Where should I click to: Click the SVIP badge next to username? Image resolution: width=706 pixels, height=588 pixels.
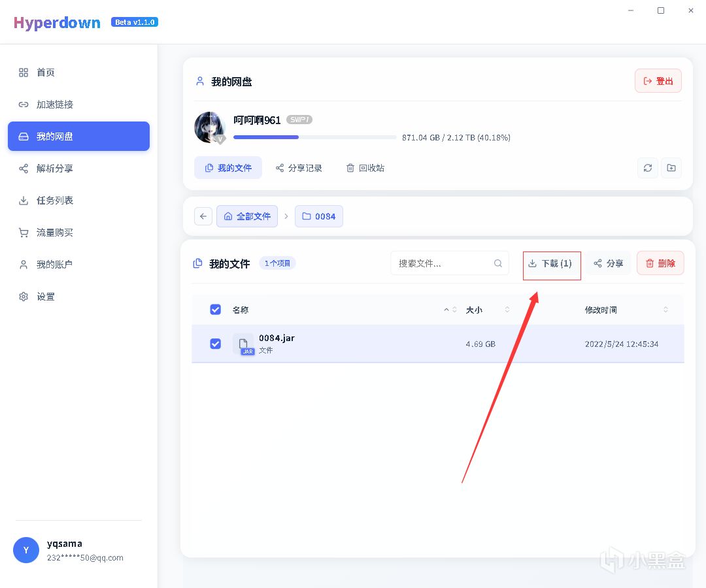click(299, 120)
